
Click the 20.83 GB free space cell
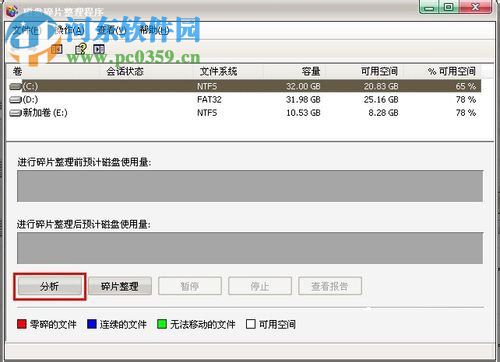381,87
